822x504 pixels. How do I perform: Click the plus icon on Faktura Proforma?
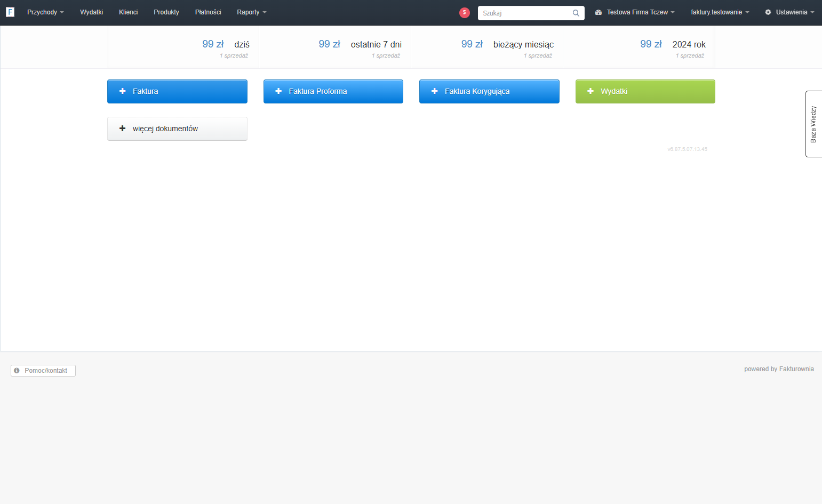[x=278, y=91]
